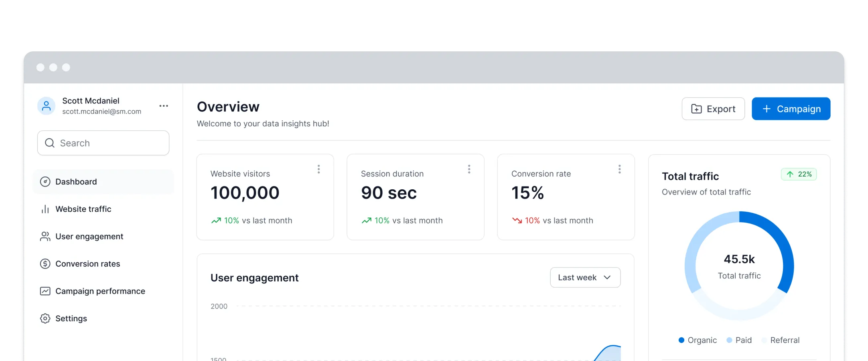Click the Settings gear icon
868x361 pixels.
(45, 318)
